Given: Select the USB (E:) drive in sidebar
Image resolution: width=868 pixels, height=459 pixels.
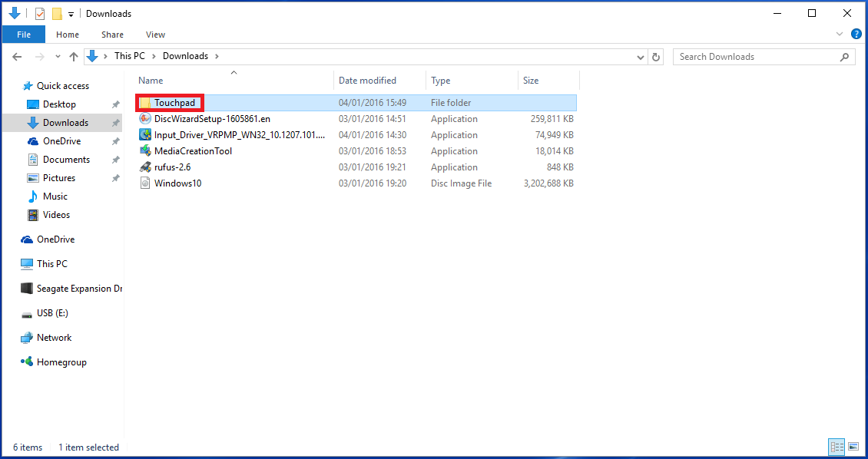Looking at the screenshot, I should click(x=54, y=312).
